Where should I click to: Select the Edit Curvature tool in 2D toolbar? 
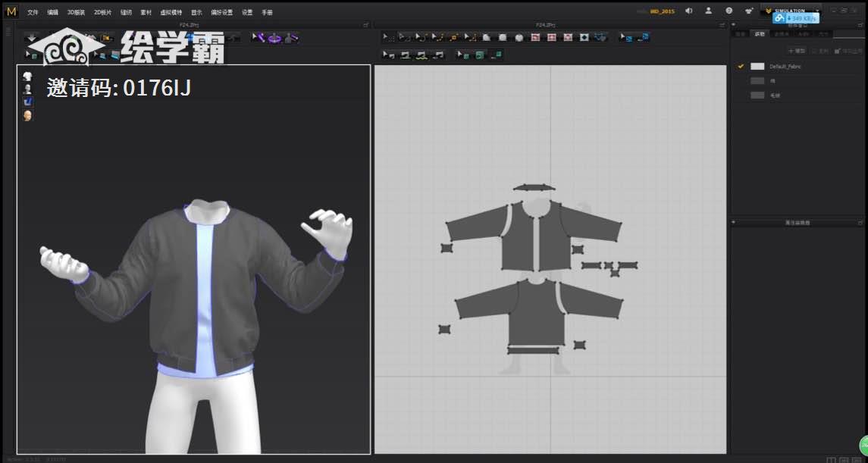click(421, 37)
